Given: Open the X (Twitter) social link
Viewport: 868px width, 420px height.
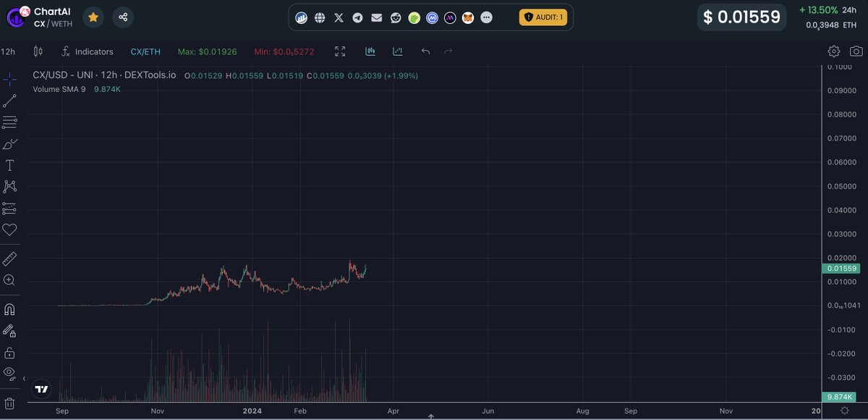Looking at the screenshot, I should tap(339, 17).
